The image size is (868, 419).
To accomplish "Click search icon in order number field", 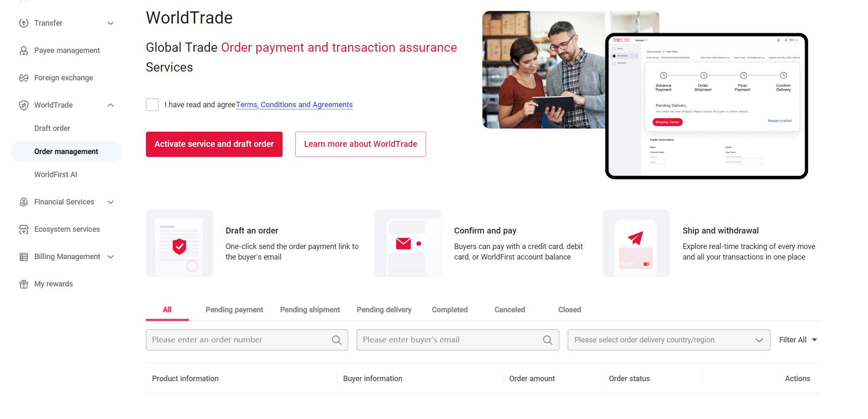I will (336, 340).
